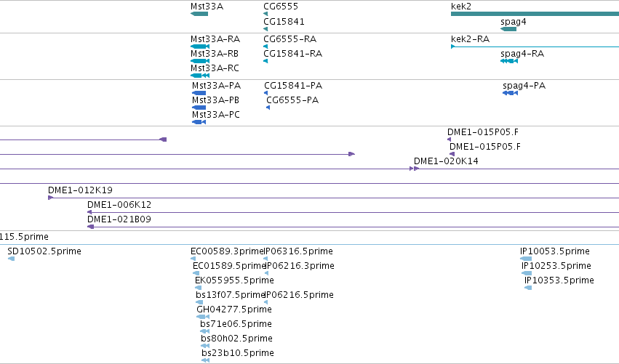The height and width of the screenshot is (364, 619).
Task: Select the IP10053.5prime EST glyph
Action: point(526,259)
